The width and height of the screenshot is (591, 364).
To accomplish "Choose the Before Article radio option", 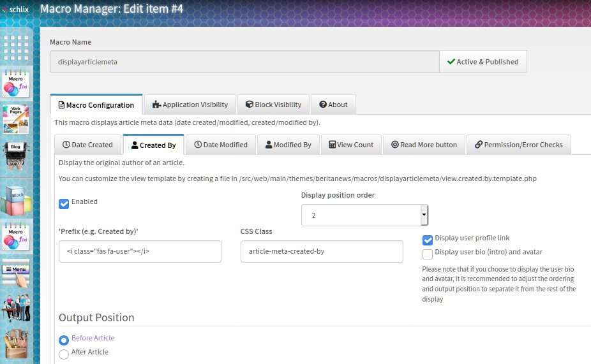I will pyautogui.click(x=64, y=340).
